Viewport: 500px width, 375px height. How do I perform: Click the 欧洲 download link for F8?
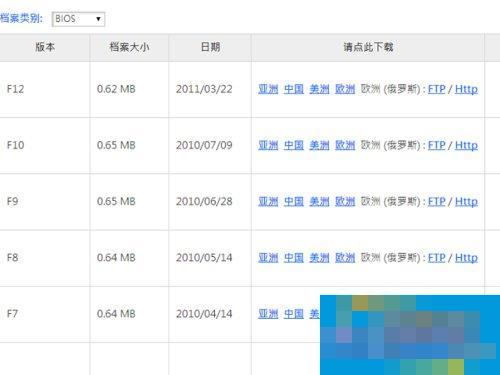pos(345,257)
